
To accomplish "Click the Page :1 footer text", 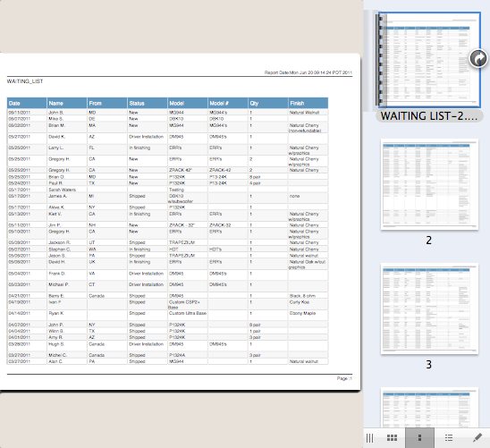I will 344,378.
